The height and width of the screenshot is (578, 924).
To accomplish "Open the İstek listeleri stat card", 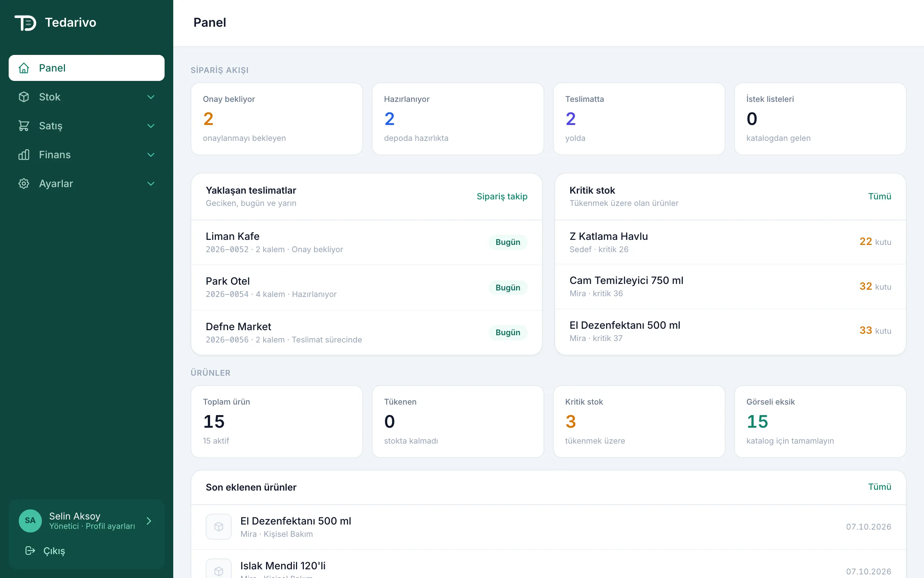I will pos(820,119).
